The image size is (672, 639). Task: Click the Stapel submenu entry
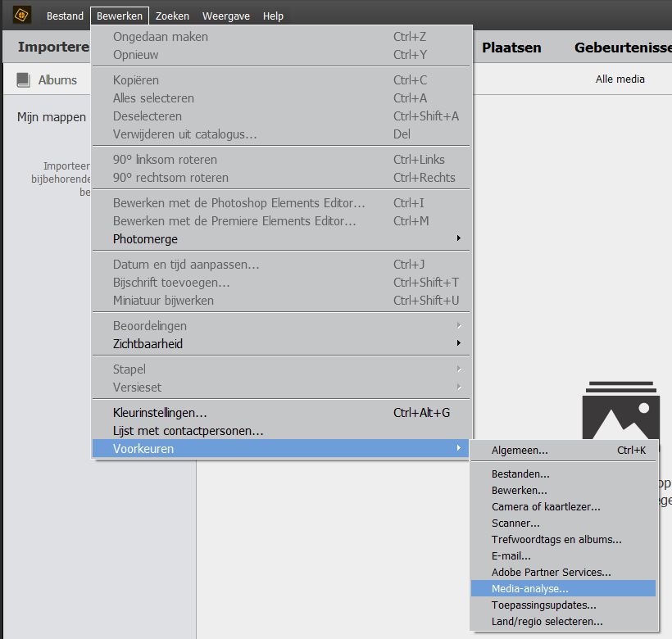click(x=281, y=369)
